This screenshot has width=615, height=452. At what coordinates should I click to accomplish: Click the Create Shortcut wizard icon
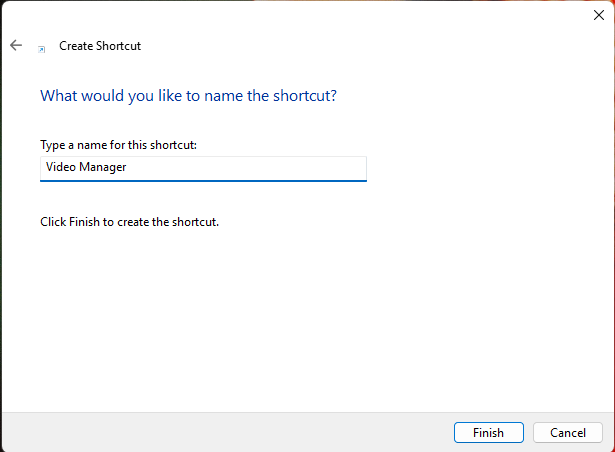click(x=41, y=49)
